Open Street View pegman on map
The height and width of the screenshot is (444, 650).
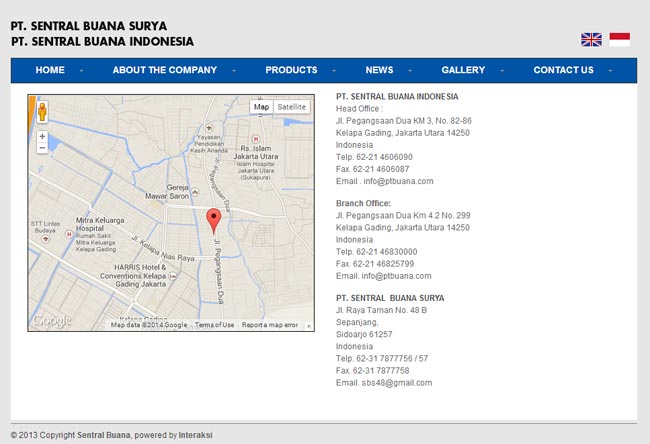click(x=42, y=112)
